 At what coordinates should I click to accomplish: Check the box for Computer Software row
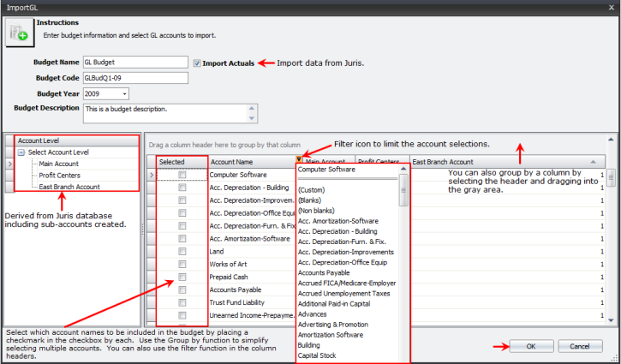(x=182, y=175)
